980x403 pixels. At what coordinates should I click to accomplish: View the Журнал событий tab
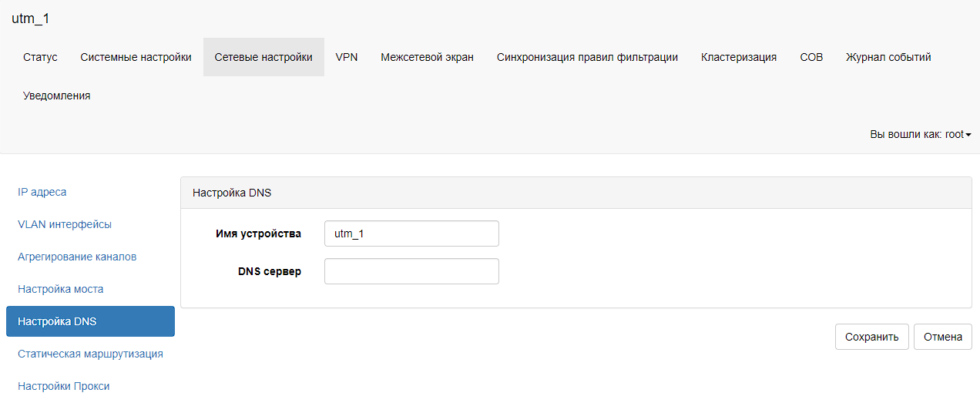pyautogui.click(x=888, y=57)
